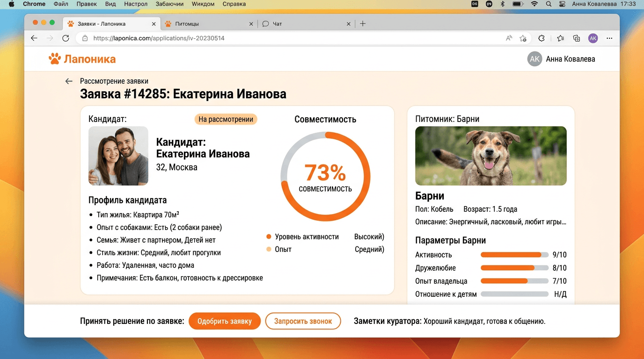Close the Питомцы tab

[x=251, y=24]
